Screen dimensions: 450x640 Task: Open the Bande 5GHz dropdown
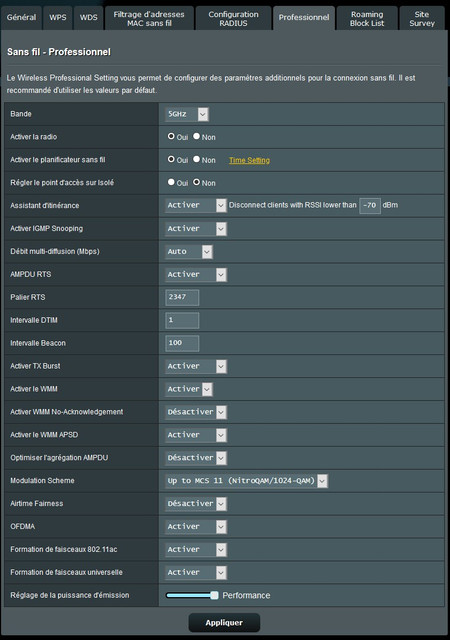[187, 114]
